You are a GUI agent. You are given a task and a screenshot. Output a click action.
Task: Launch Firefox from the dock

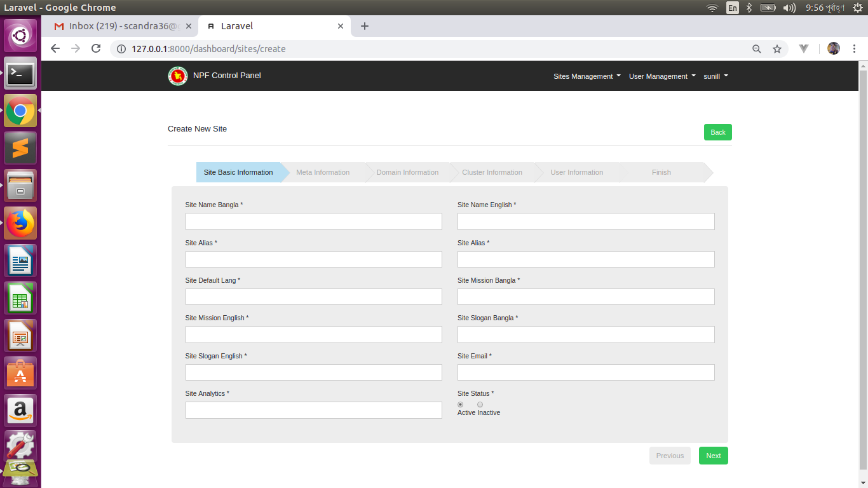(20, 223)
